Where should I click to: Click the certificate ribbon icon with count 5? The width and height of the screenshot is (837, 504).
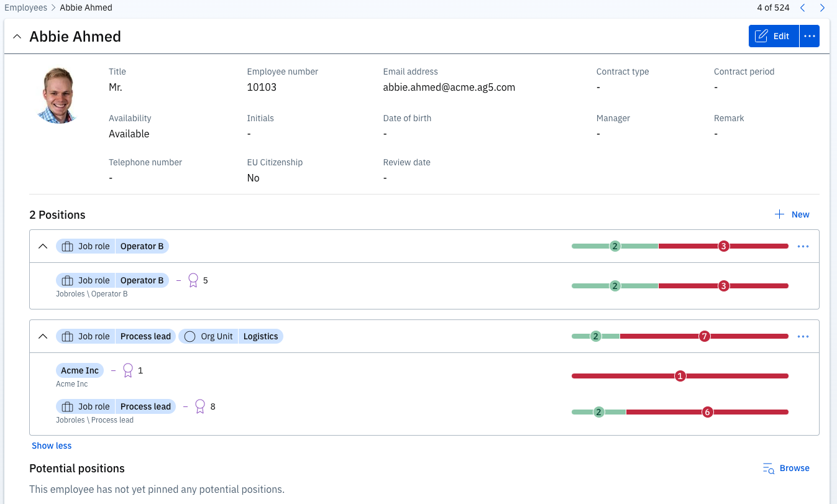[193, 280]
